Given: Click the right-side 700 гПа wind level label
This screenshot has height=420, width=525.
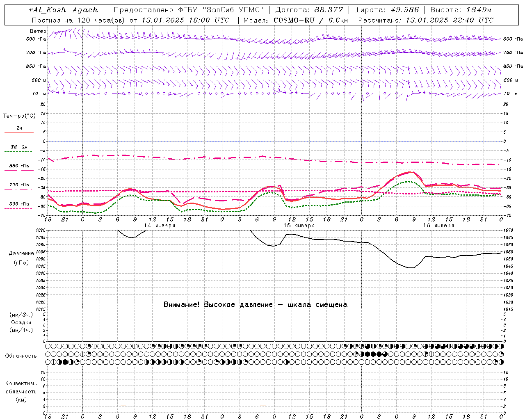Looking at the screenshot, I should 513,52.
